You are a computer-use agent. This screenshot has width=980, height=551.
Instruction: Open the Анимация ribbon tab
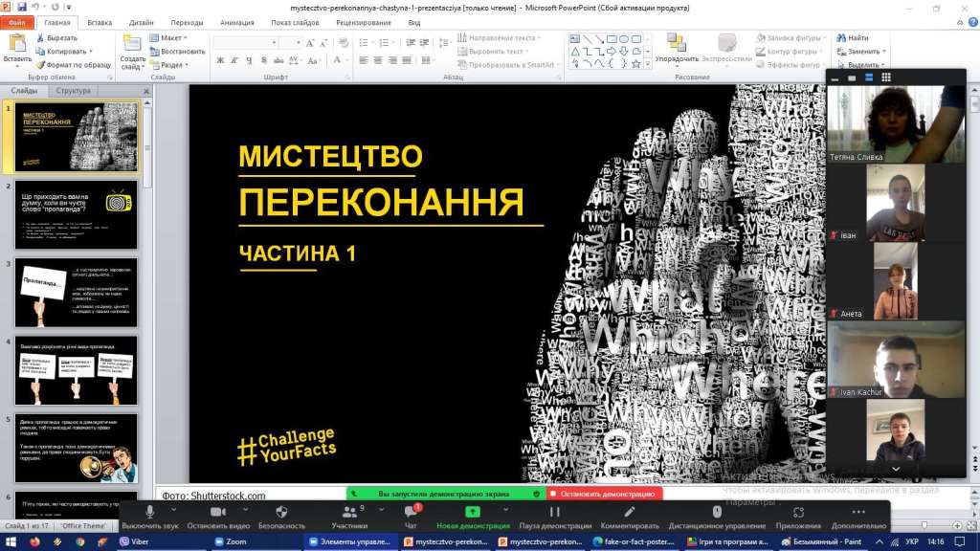(237, 22)
